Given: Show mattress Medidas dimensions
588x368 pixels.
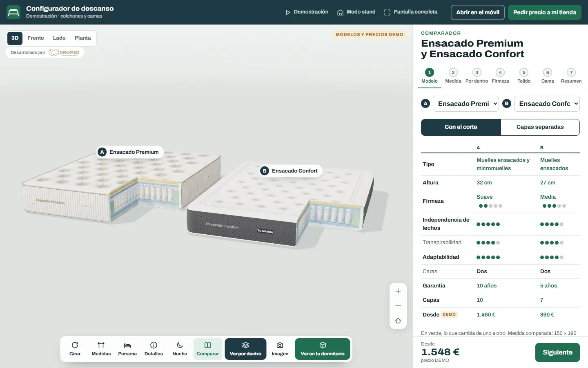Looking at the screenshot, I should click(101, 349).
